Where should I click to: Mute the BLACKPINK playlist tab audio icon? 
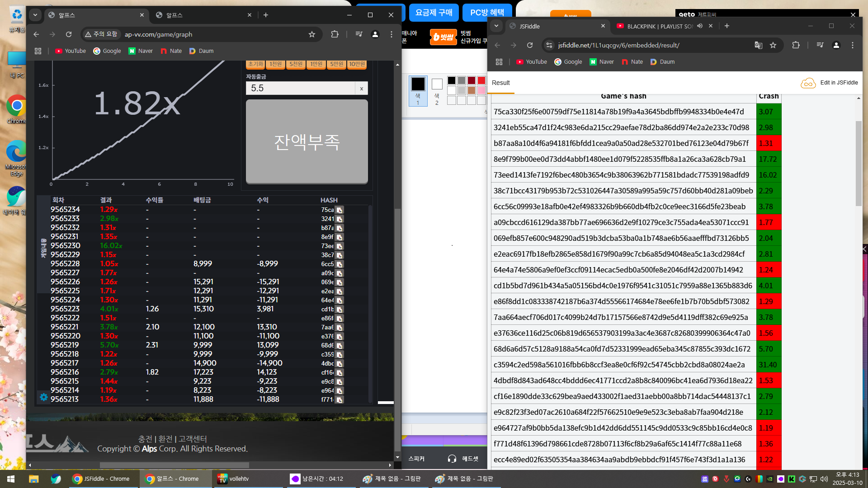coord(700,26)
